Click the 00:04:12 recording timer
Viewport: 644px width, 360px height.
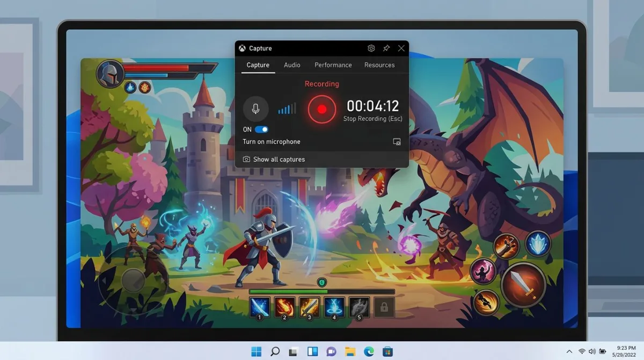pyautogui.click(x=373, y=106)
